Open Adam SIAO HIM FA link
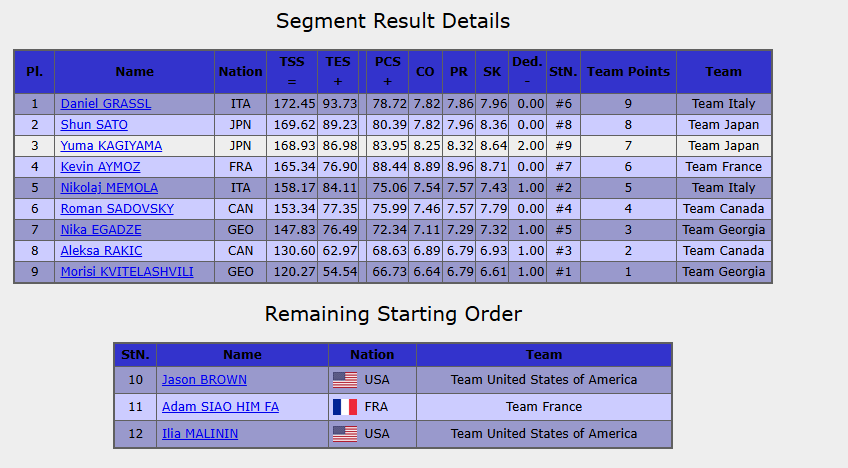 [220, 407]
